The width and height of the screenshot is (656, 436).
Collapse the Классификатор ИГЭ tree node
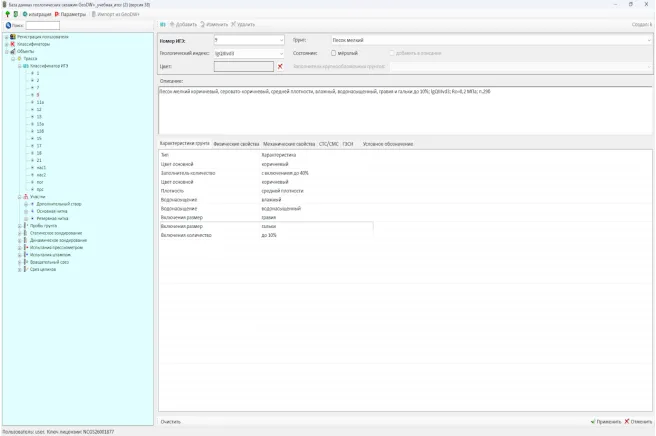point(18,65)
